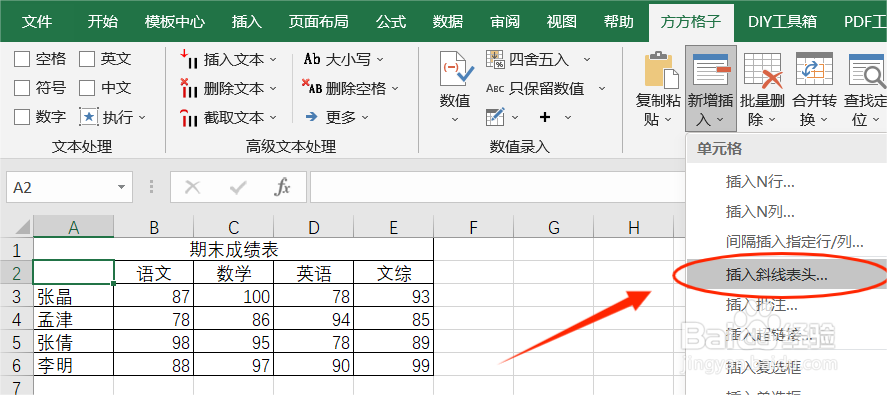Screen dimensions: 887x395
Task: Open the 只保留数值 dropdown arrow
Action: pyautogui.click(x=602, y=89)
